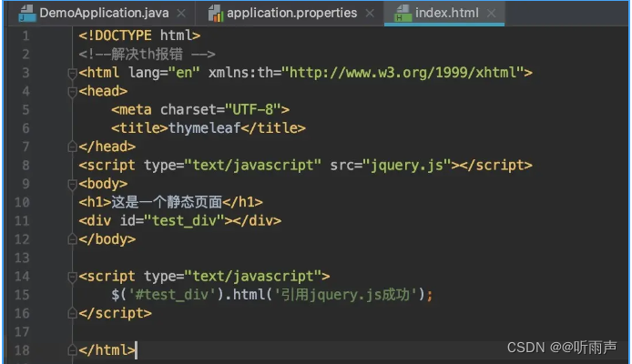This screenshot has width=632, height=364.
Task: Click the closing </html> tag on line 18
Action: point(107,350)
